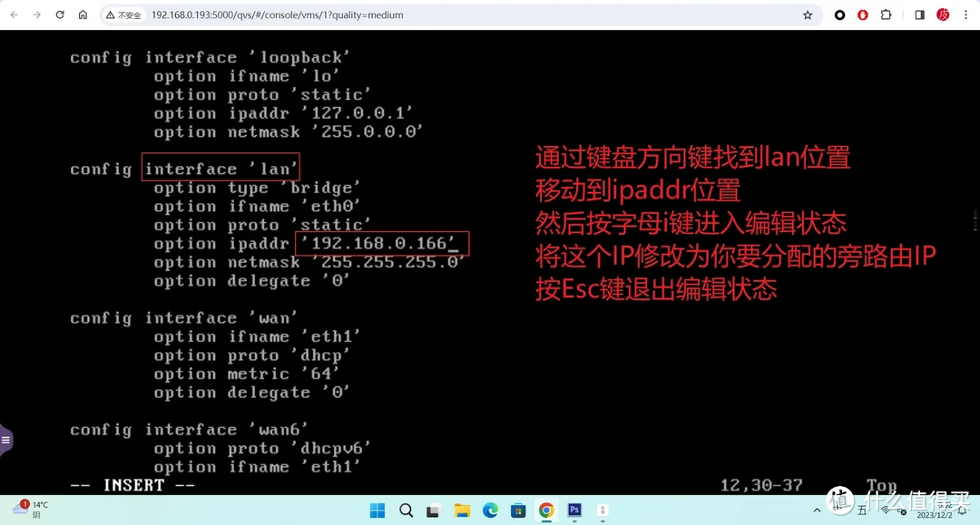This screenshot has width=980, height=525.
Task: Open the Wi-Fi network tray icon
Action: pos(885,510)
